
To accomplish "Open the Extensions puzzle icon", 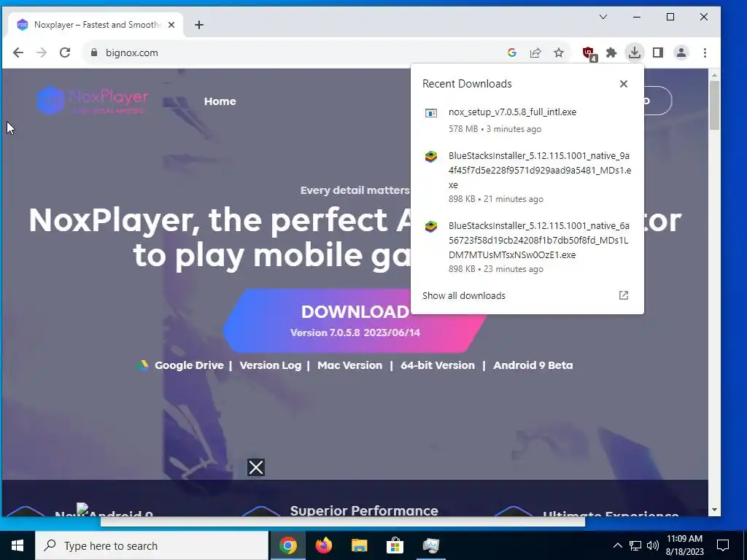I will coord(611,52).
